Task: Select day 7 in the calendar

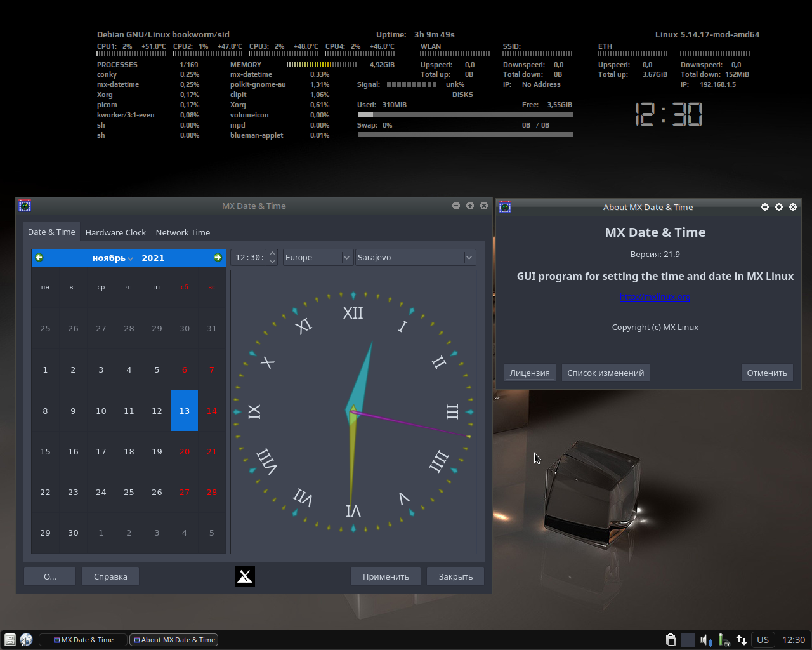Action: (x=212, y=369)
